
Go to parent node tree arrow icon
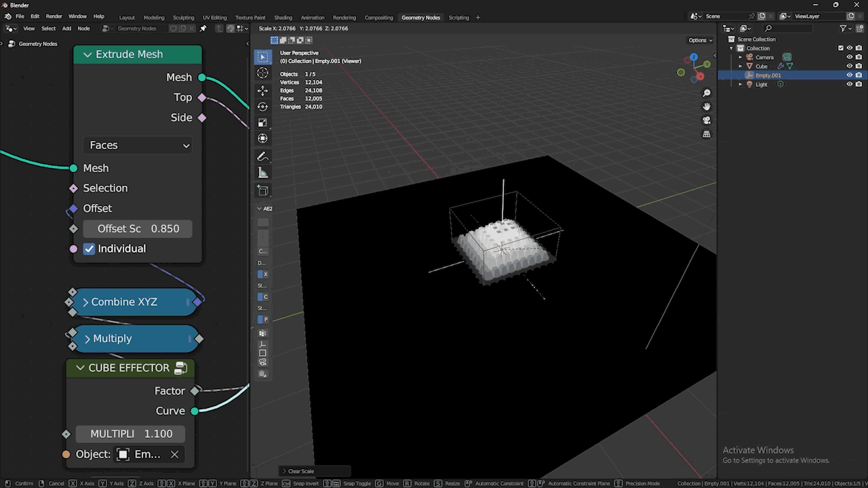point(220,28)
